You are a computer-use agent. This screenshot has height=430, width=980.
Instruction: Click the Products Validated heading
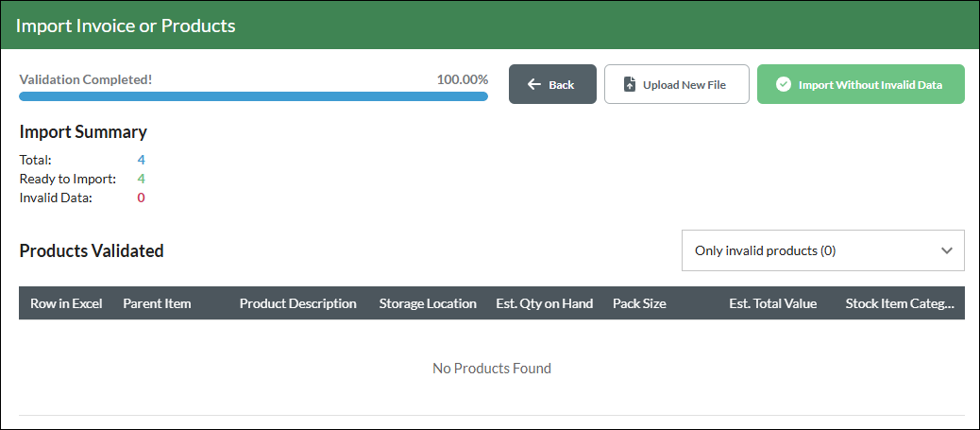pyautogui.click(x=92, y=250)
